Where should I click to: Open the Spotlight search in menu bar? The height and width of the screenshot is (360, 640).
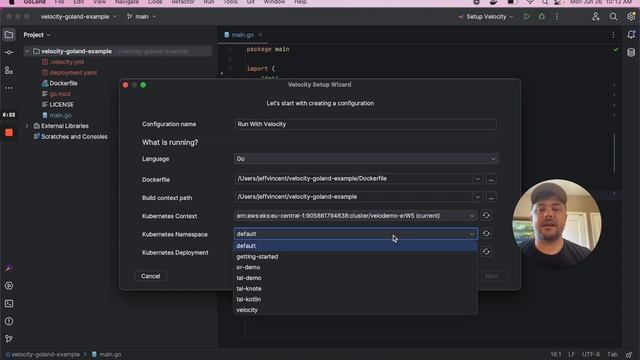545,2
